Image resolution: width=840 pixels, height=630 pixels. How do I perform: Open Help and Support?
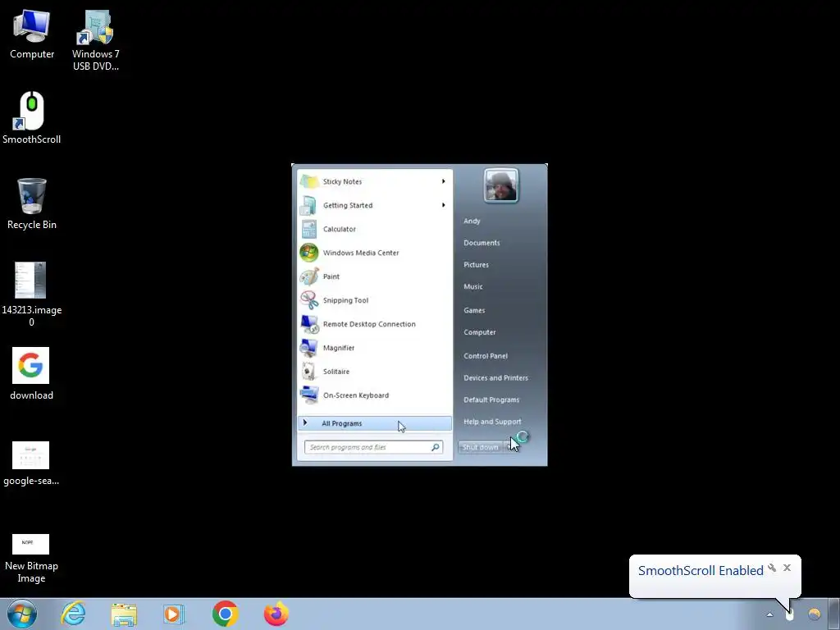pos(492,422)
